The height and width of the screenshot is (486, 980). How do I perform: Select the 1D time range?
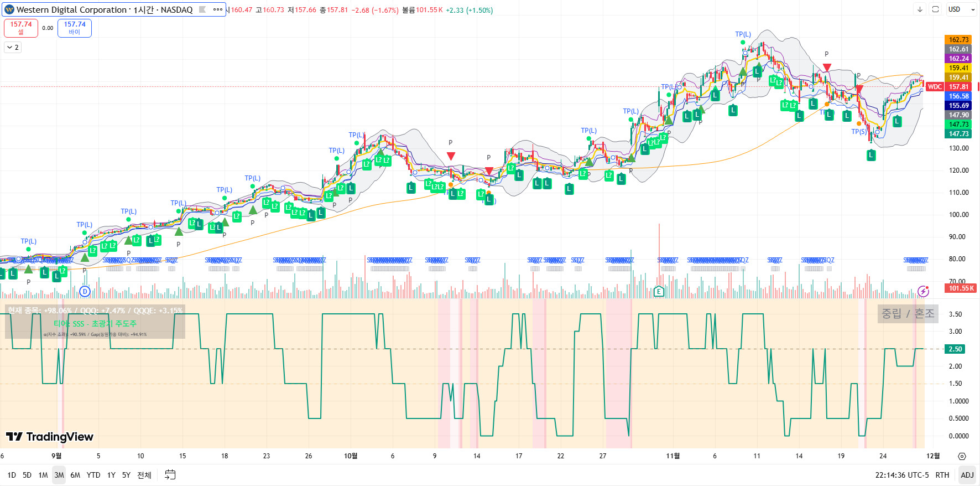tap(12, 475)
